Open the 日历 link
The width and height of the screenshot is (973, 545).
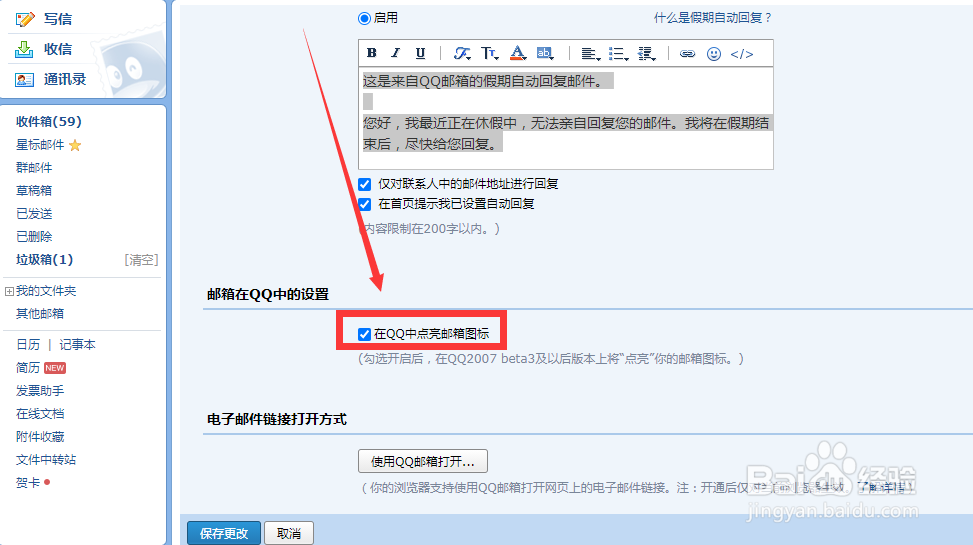[x=28, y=345]
